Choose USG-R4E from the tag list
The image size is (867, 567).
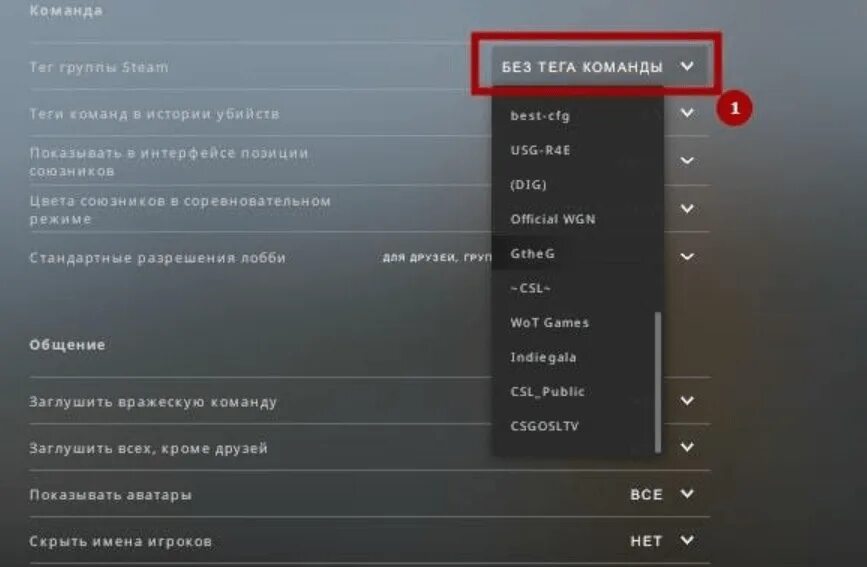577,150
